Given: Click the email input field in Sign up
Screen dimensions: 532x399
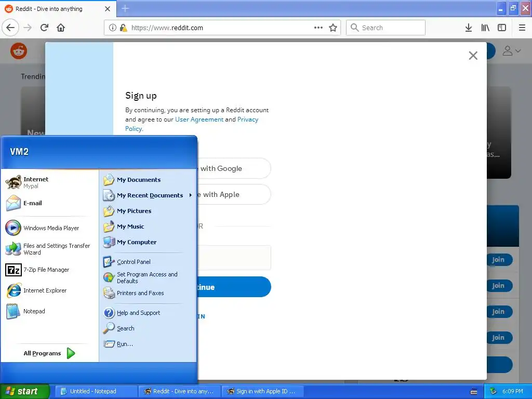Looking at the screenshot, I should click(x=234, y=258).
